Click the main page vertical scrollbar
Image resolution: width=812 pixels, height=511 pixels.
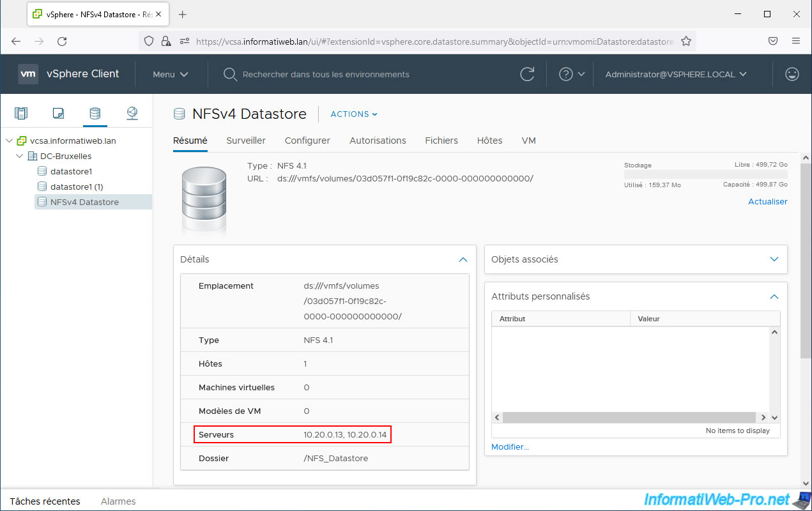click(x=806, y=261)
